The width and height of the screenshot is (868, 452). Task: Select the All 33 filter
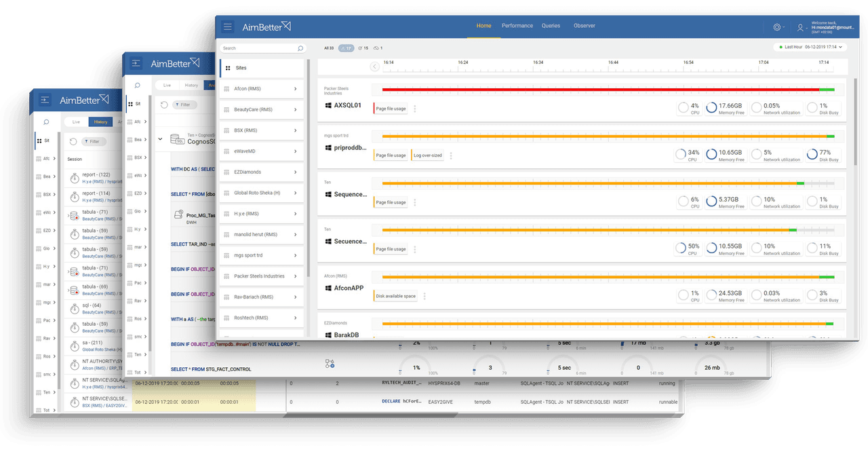(329, 48)
